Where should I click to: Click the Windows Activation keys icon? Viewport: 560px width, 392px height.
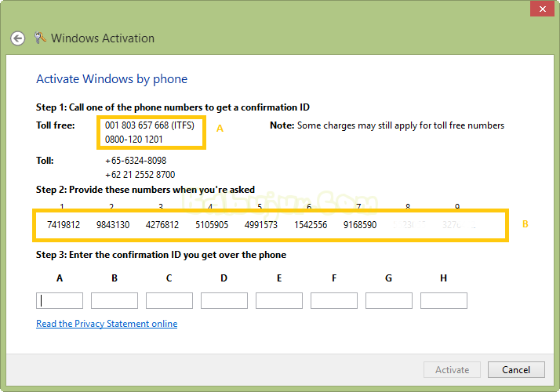[40, 38]
